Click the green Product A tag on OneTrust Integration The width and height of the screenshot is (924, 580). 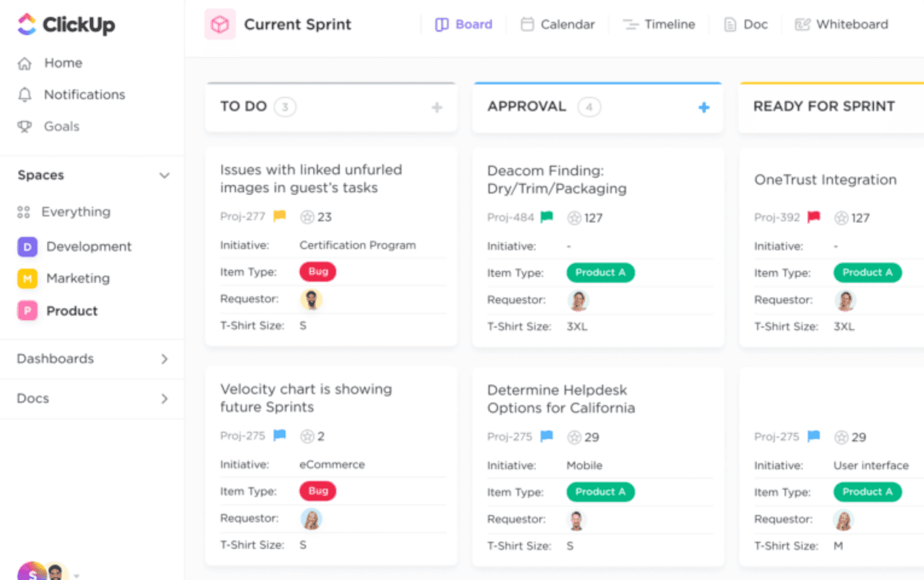pyautogui.click(x=867, y=272)
